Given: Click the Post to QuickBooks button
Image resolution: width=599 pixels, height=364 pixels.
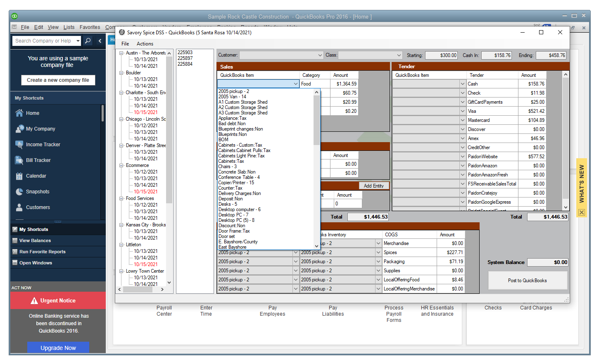Looking at the screenshot, I should (527, 281).
